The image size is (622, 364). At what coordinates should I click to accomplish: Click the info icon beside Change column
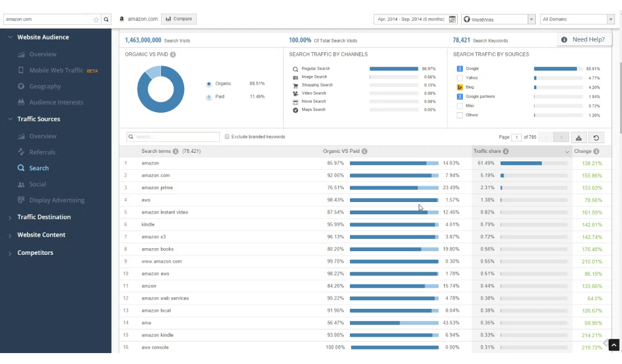click(x=596, y=151)
